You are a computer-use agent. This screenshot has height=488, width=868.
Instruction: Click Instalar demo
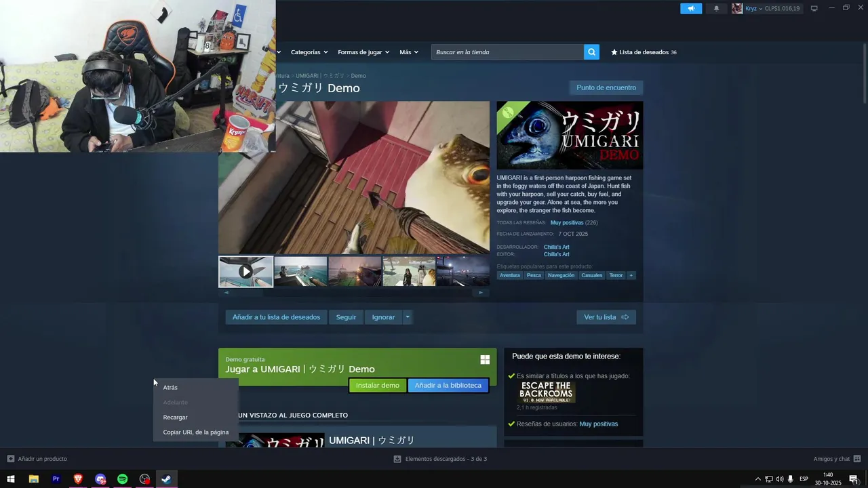[x=378, y=386]
